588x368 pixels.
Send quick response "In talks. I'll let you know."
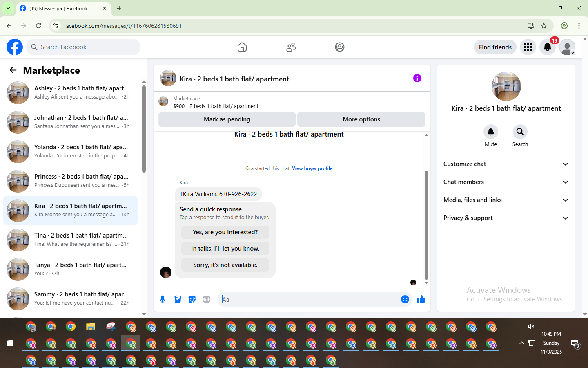point(225,249)
